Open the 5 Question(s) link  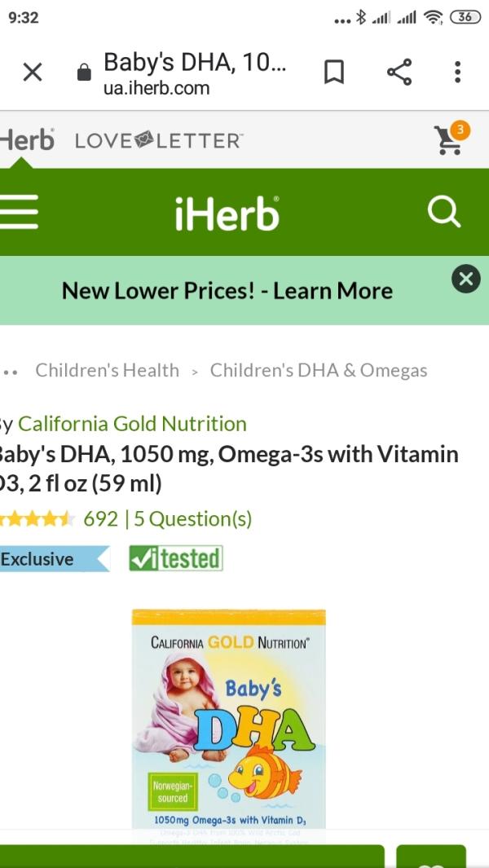coord(192,519)
